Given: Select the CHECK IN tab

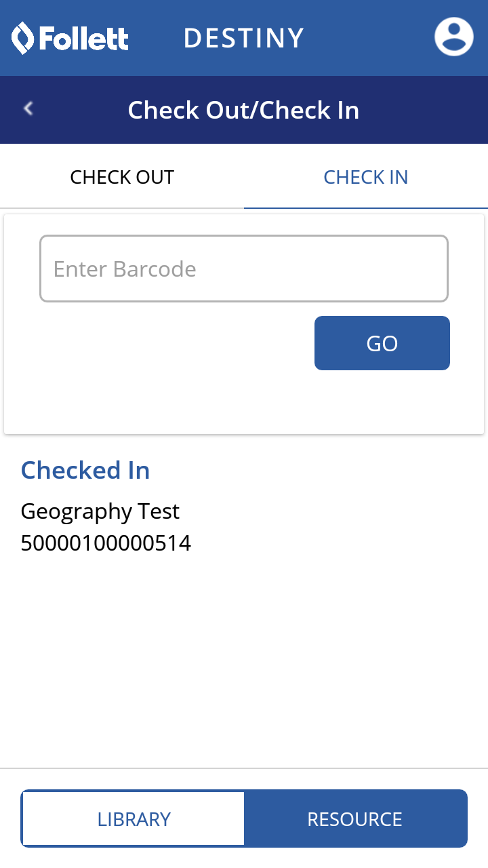Looking at the screenshot, I should point(365,177).
